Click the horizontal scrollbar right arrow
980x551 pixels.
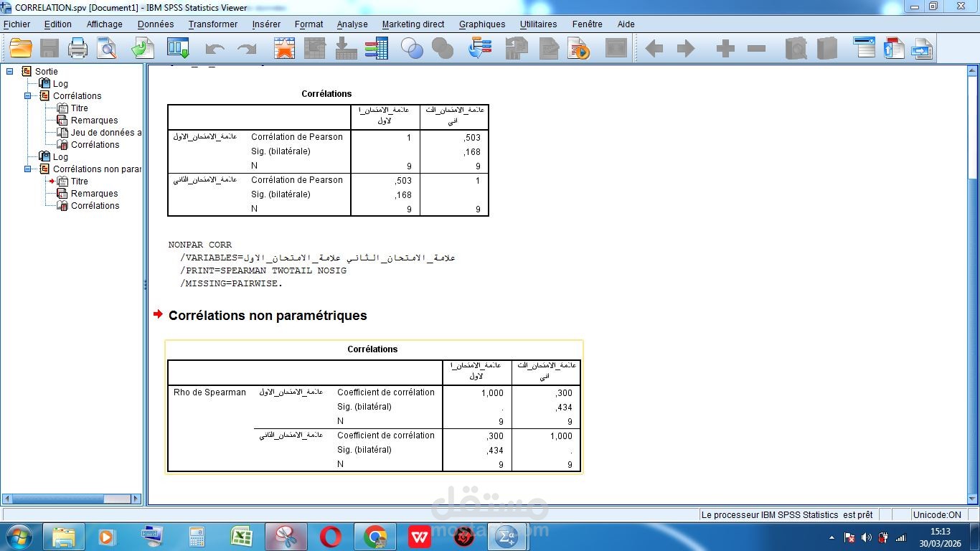136,498
